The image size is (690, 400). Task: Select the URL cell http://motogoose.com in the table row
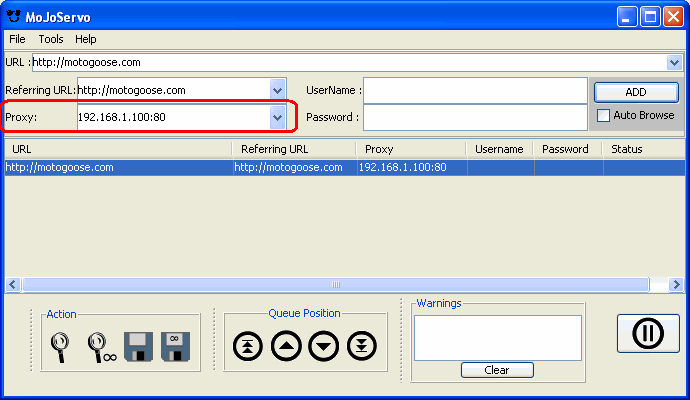point(118,168)
